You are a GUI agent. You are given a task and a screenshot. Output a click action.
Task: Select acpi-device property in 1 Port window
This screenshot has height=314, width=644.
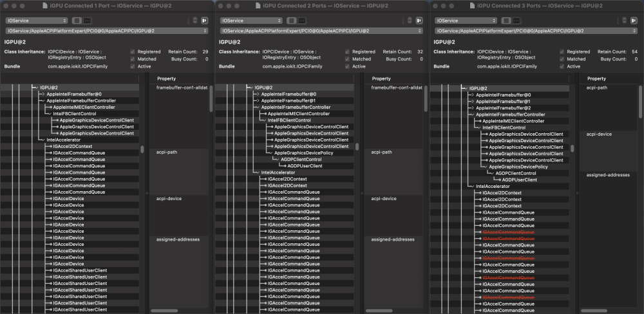point(169,199)
